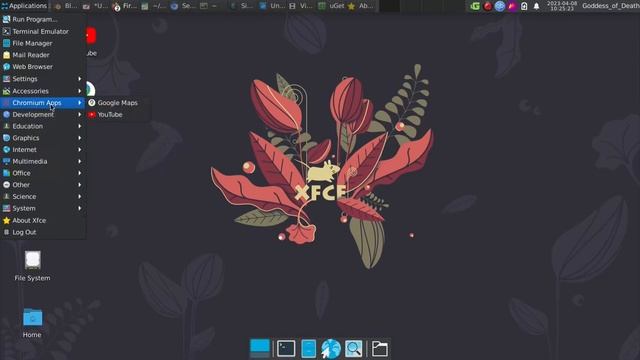This screenshot has height=360, width=640.
Task: Click the Terminal Emulator menu icon
Action: (x=7, y=31)
